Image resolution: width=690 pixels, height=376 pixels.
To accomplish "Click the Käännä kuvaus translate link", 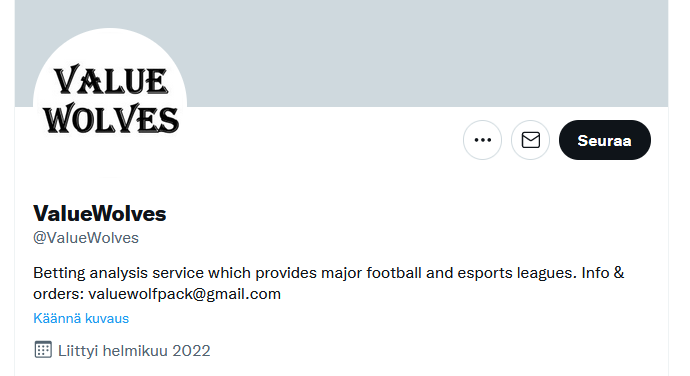I will click(x=81, y=318).
